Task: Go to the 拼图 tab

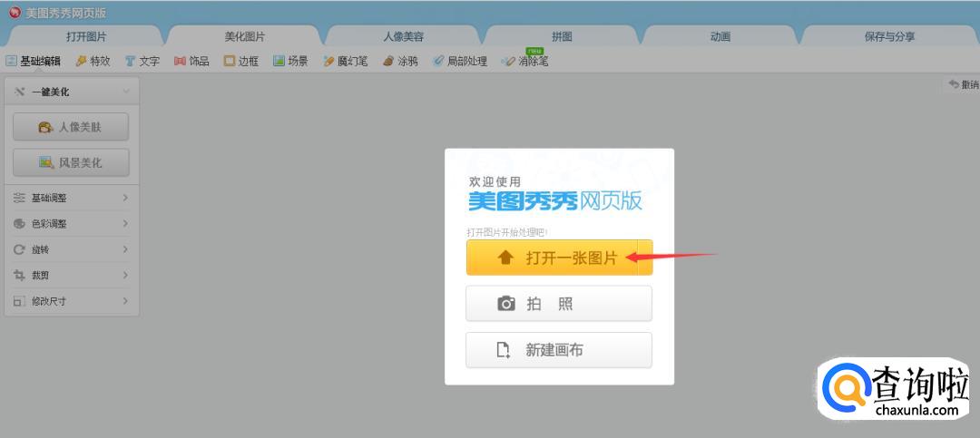Action: click(x=562, y=36)
